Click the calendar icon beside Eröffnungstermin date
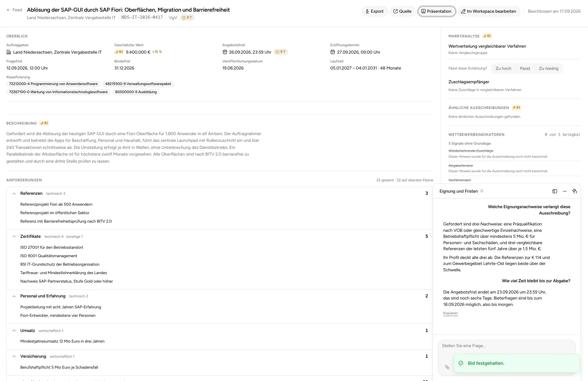This screenshot has height=381, width=588. coord(333,52)
